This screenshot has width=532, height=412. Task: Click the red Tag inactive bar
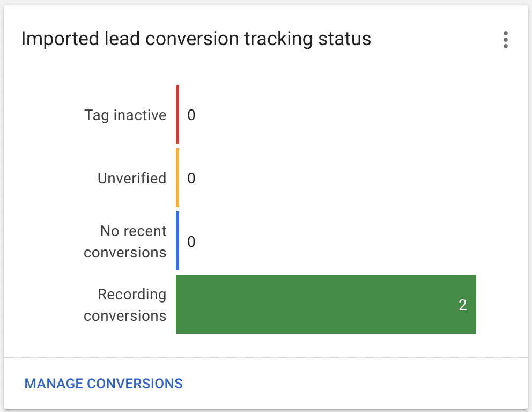[178, 114]
